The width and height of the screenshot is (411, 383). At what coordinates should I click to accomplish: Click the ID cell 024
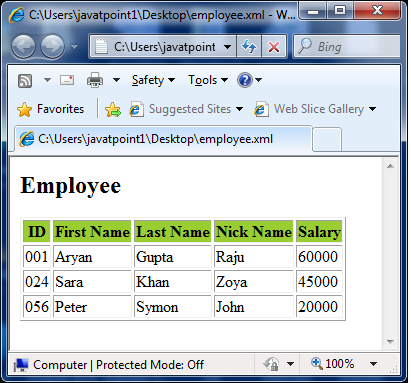(x=37, y=282)
